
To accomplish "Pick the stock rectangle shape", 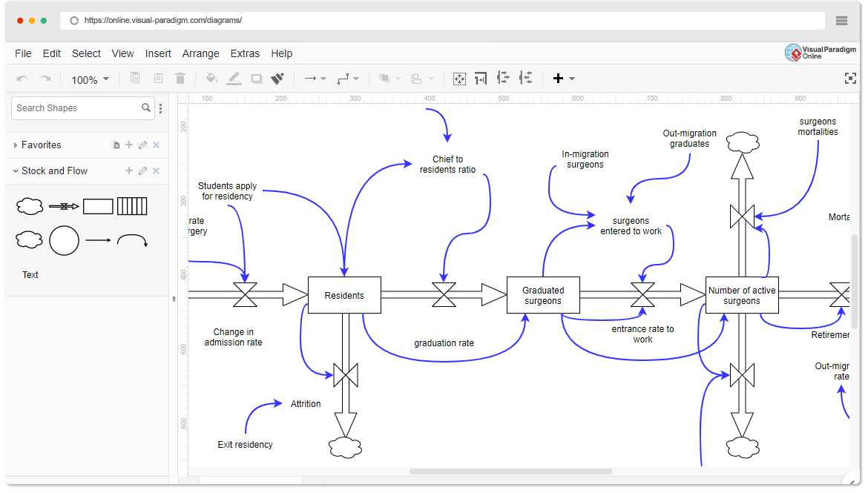I will click(98, 206).
